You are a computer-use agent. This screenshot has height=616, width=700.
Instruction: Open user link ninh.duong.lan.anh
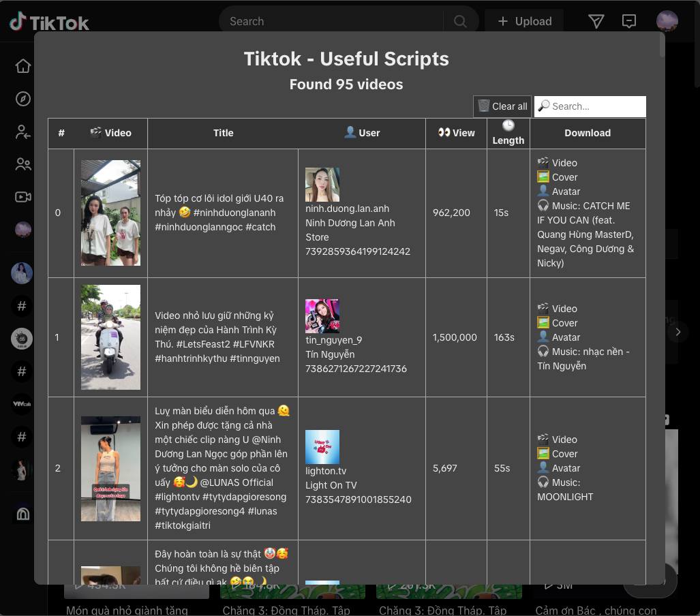point(347,209)
